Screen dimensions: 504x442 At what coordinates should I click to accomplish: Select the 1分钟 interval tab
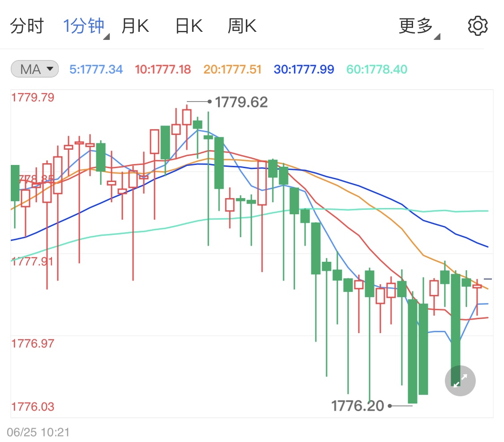point(83,26)
